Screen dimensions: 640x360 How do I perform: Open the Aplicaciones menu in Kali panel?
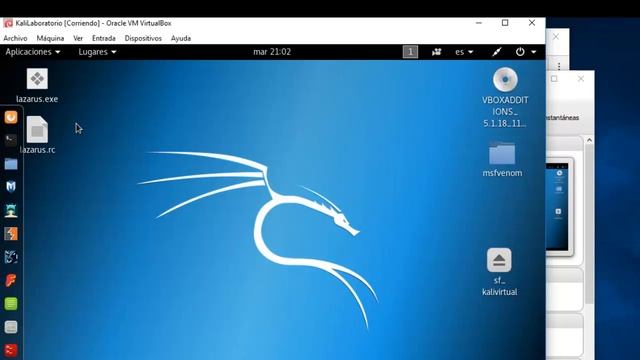coord(33,52)
